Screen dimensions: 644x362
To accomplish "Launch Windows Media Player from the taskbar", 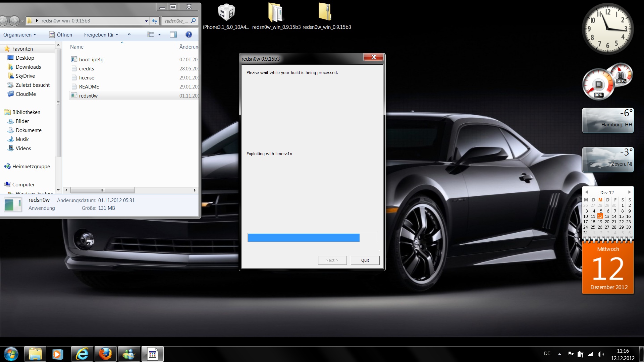I will point(57,354).
